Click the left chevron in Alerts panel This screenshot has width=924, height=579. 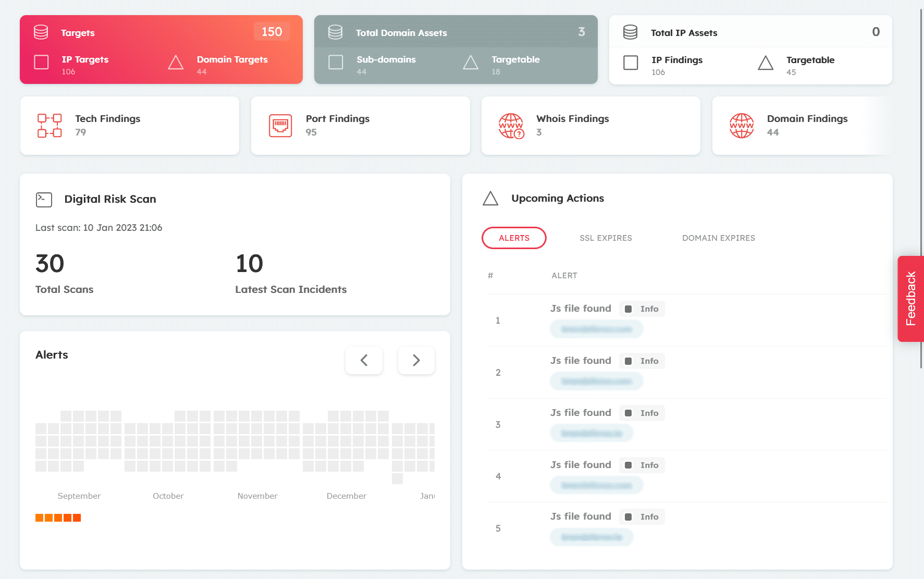(x=364, y=360)
